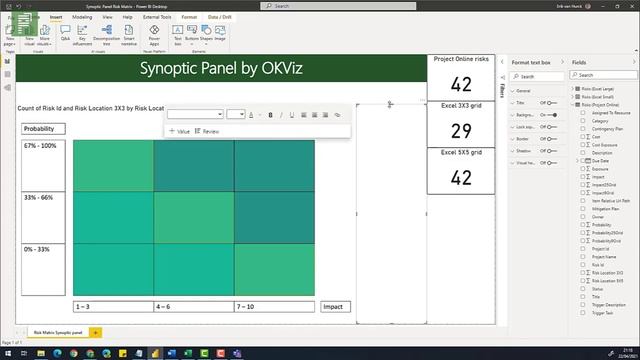Check the Probability field

[x=583, y=225]
